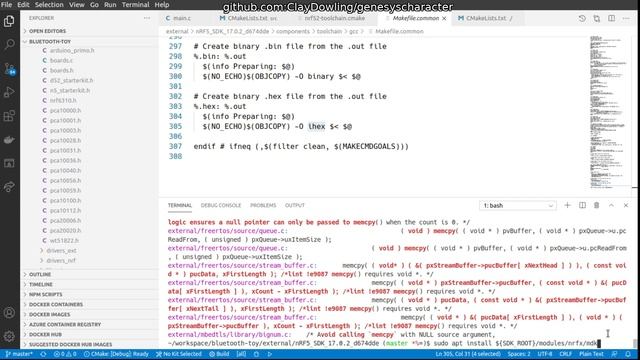Expand the Docker Containers section

click(89, 304)
